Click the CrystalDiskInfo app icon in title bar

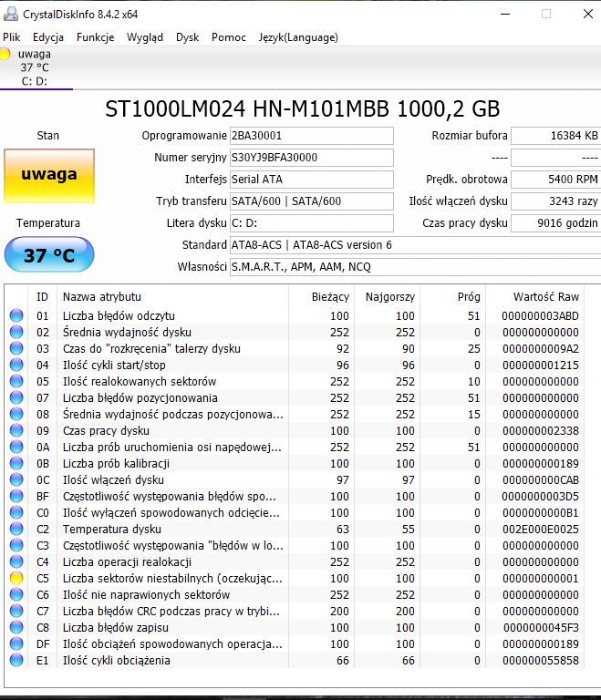tap(10, 14)
